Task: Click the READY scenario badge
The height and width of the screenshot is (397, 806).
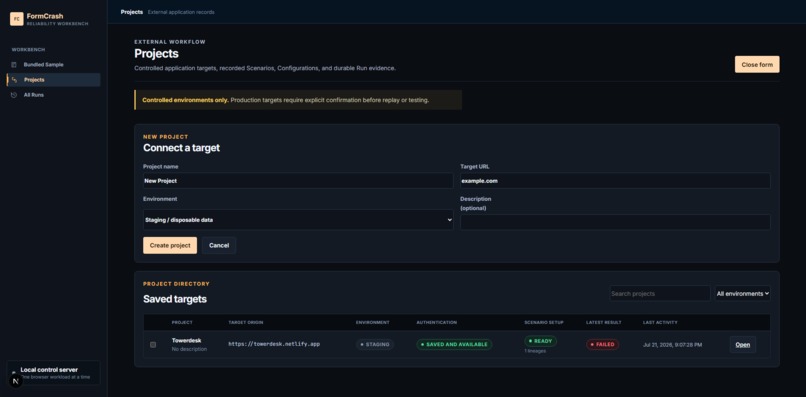Action: (540, 341)
